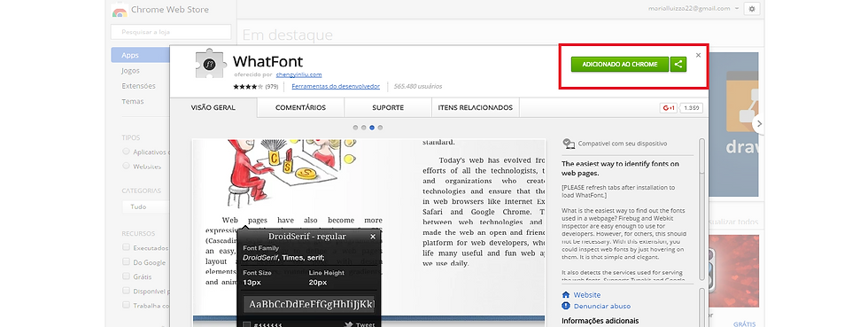The height and width of the screenshot is (327, 868).
Task: Click the G+1 icon button
Action: [670, 108]
